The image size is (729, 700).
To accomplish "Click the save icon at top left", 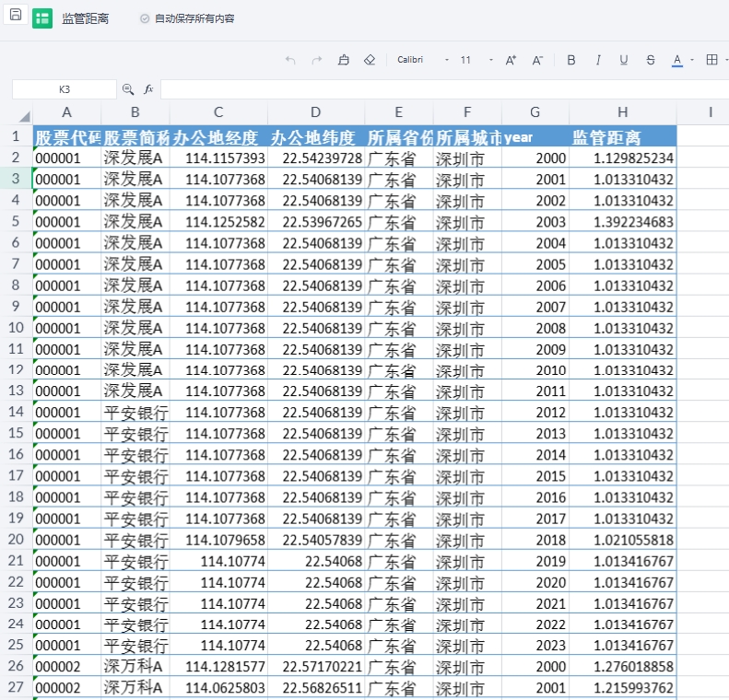I will [x=15, y=16].
